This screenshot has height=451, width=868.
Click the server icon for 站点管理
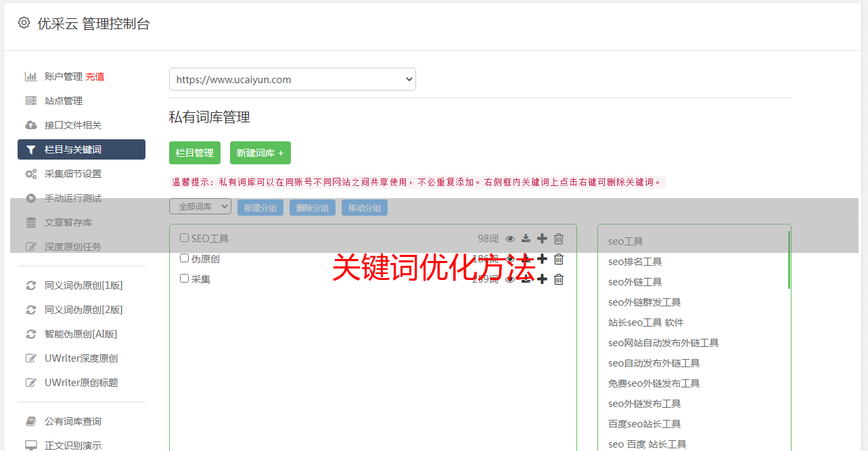click(x=31, y=101)
